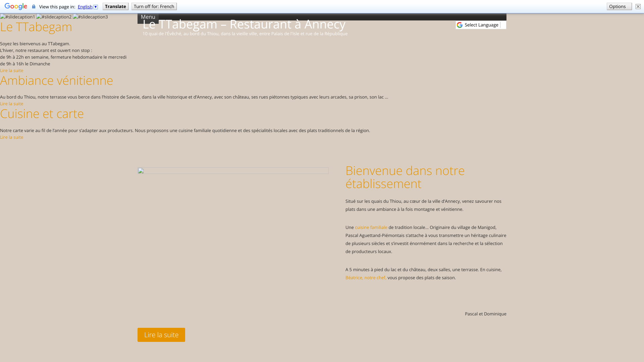644x362 pixels.
Task: Close the Google translate bar
Action: click(x=638, y=6)
